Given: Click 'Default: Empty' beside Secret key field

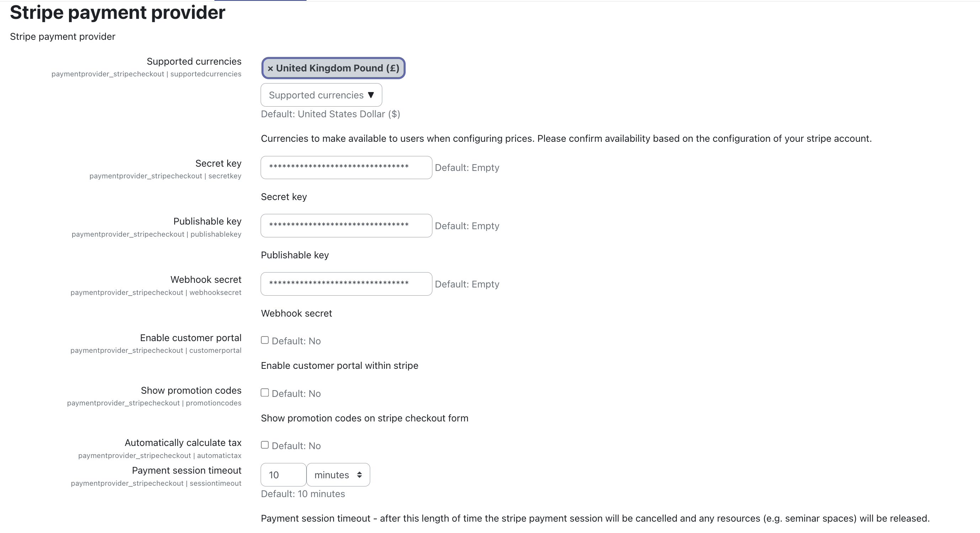Looking at the screenshot, I should pos(467,168).
